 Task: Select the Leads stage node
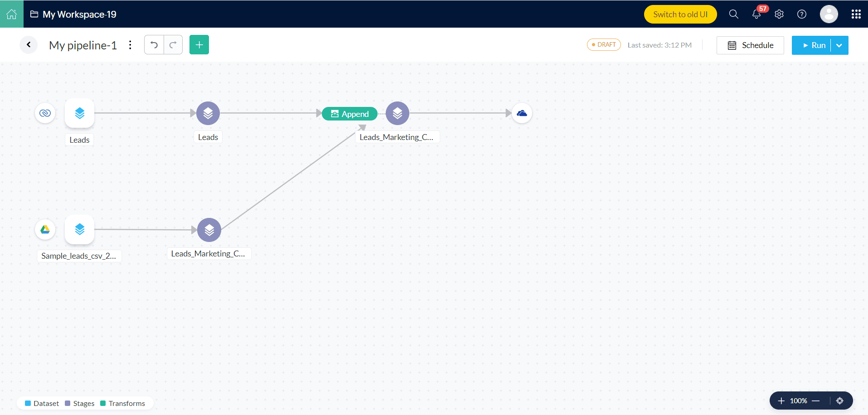(208, 113)
